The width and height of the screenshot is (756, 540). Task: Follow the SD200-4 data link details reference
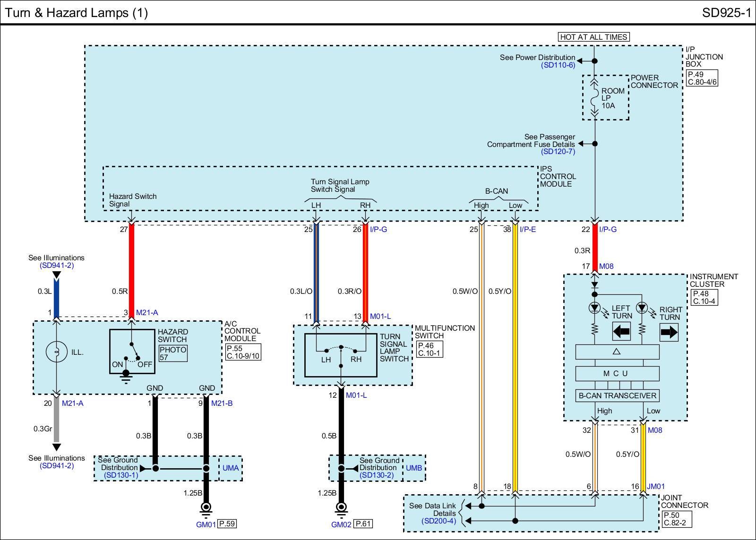pyautogui.click(x=438, y=521)
